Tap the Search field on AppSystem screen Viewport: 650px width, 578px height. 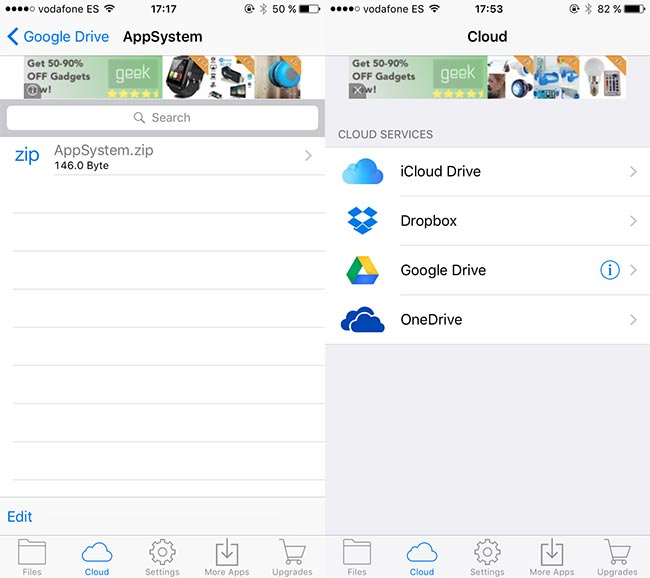coord(162,118)
